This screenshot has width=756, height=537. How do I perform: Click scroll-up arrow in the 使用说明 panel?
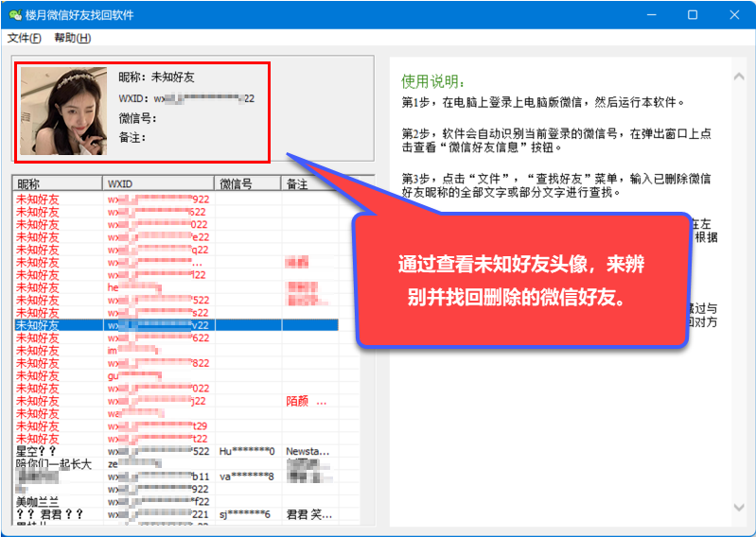[x=739, y=77]
